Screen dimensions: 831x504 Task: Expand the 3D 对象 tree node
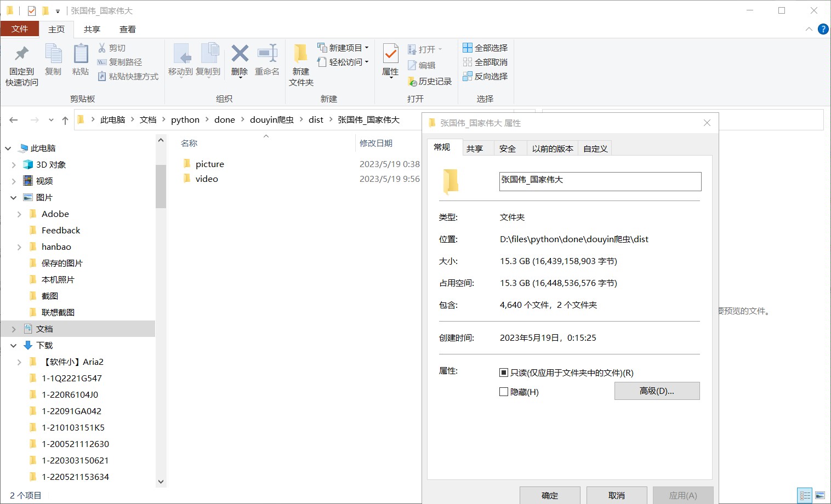point(14,165)
